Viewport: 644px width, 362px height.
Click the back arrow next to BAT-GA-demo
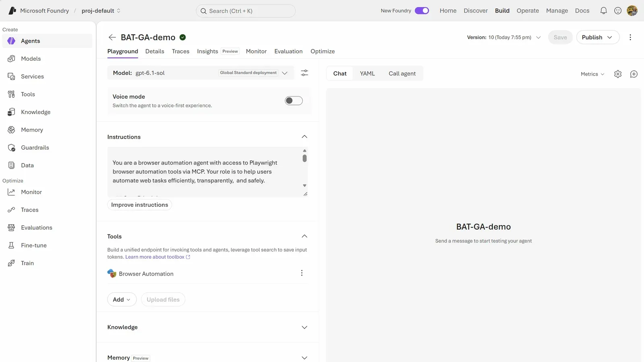coord(112,37)
